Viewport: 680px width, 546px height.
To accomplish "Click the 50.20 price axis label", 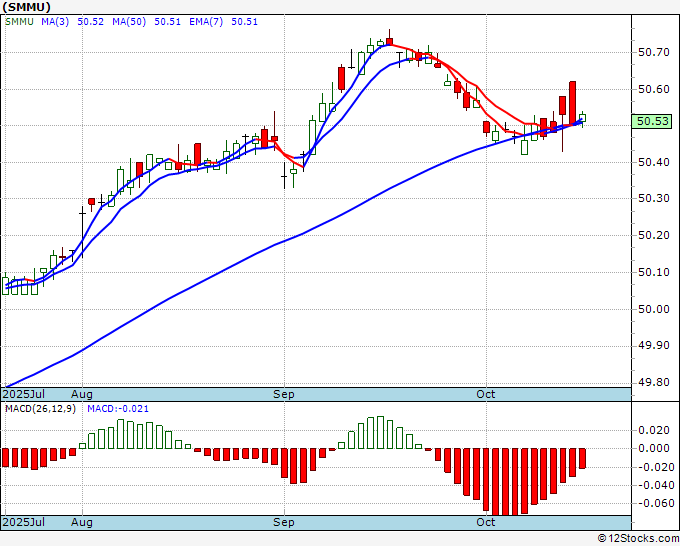I will [x=654, y=235].
